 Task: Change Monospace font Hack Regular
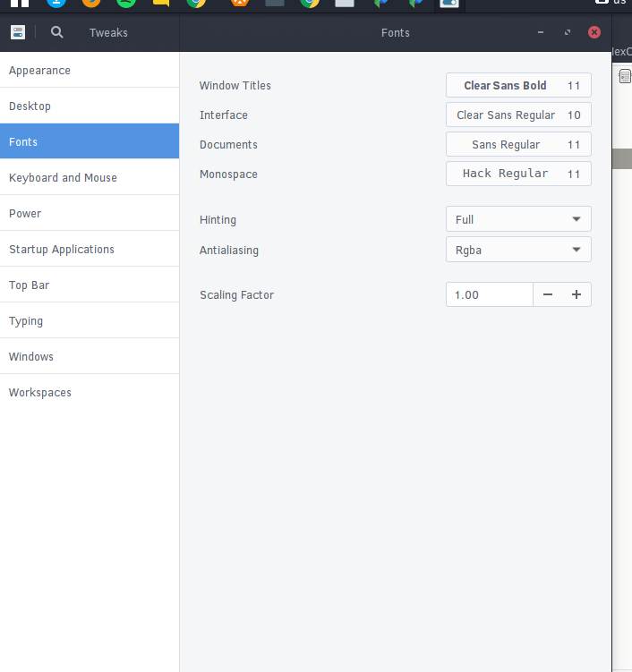point(518,174)
